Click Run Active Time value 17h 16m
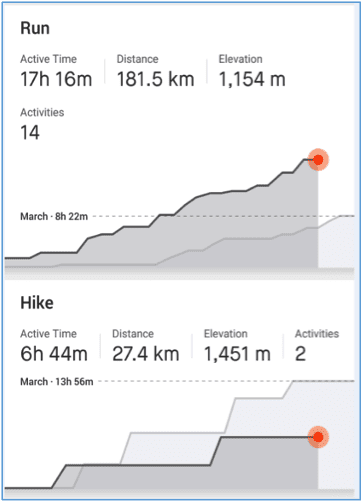This screenshot has height=501, width=362. (56, 79)
